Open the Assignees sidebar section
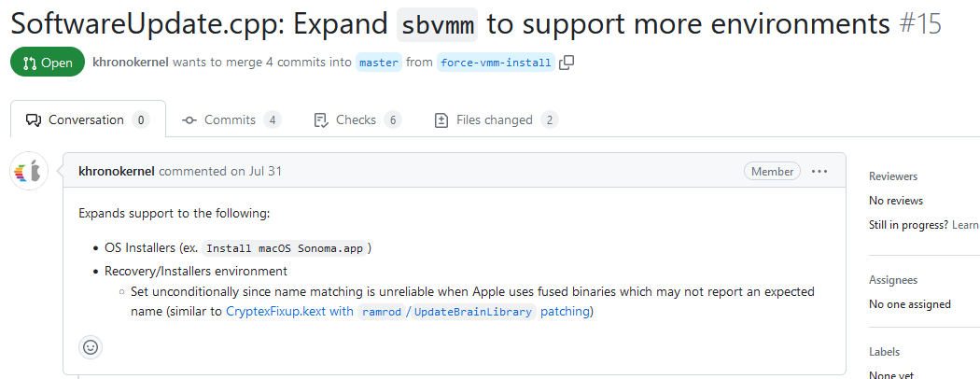980x379 pixels. pos(893,280)
